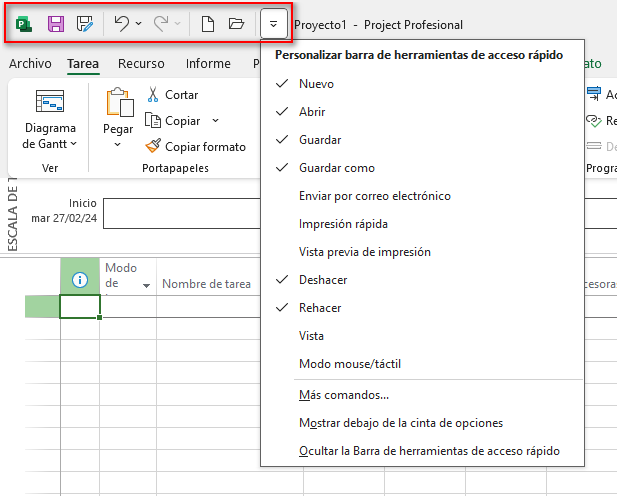This screenshot has height=496, width=617.
Task: Click the information indicator column header
Action: pos(80,282)
